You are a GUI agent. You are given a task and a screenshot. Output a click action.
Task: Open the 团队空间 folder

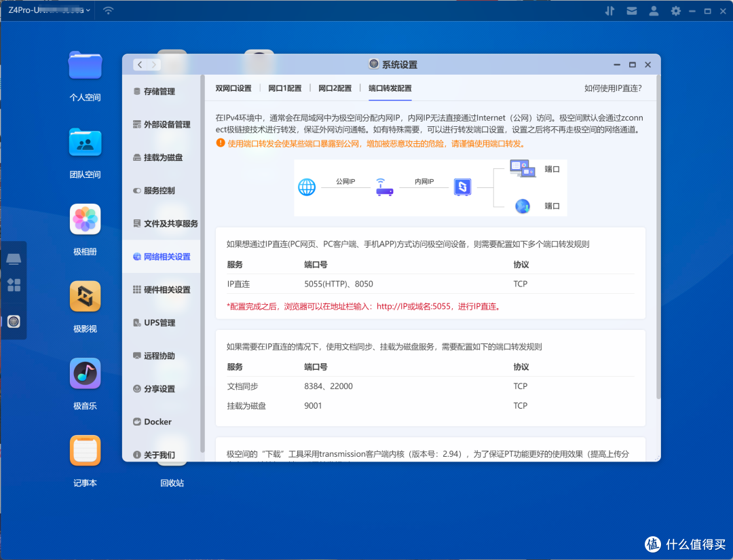(85, 143)
